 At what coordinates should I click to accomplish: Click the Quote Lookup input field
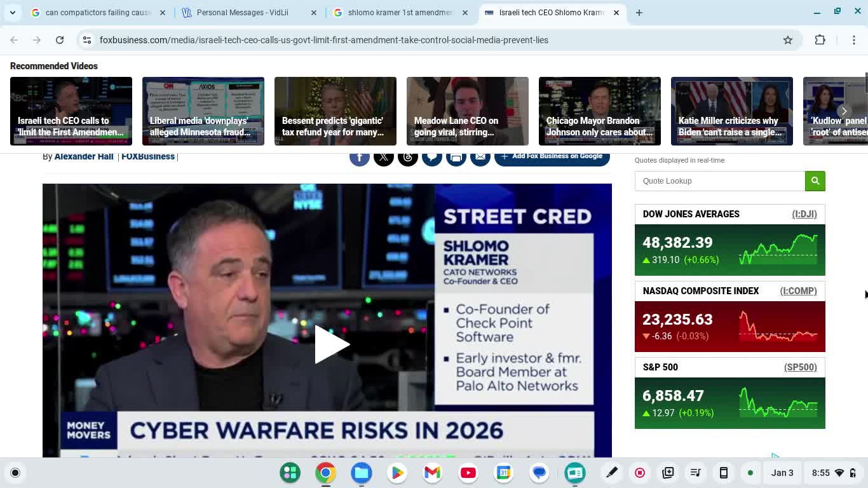click(x=719, y=181)
